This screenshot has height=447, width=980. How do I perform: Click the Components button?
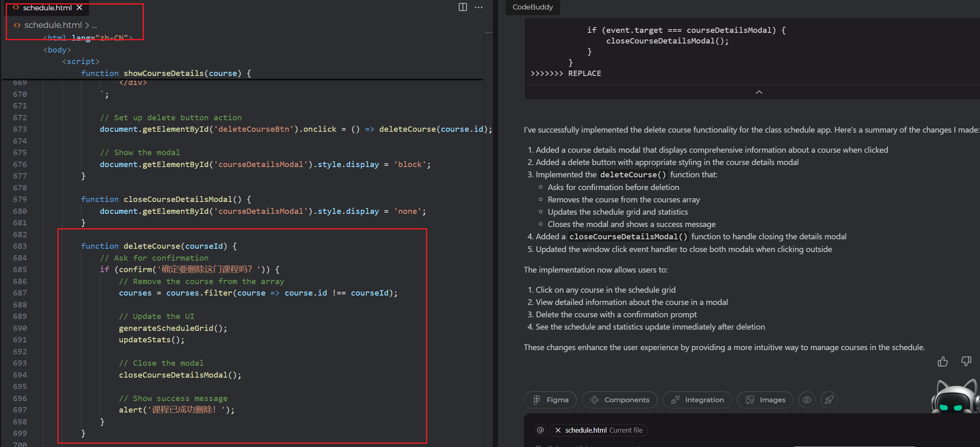pos(619,400)
